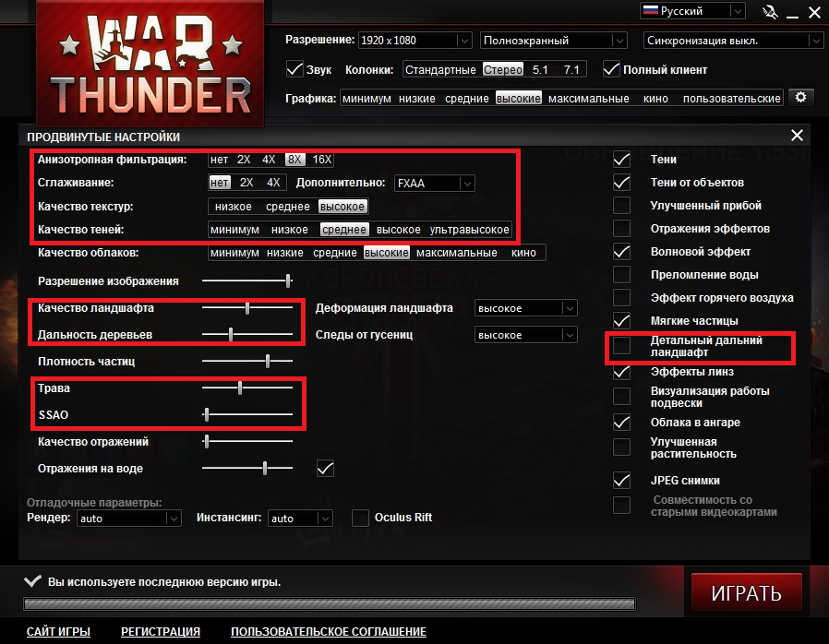829x644 pixels.
Task: Click the Дальность деревьев slider
Action: pyautogui.click(x=247, y=334)
